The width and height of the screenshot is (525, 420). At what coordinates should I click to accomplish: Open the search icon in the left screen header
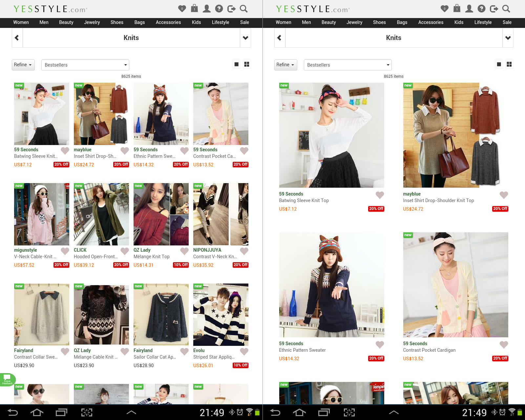coord(243,9)
